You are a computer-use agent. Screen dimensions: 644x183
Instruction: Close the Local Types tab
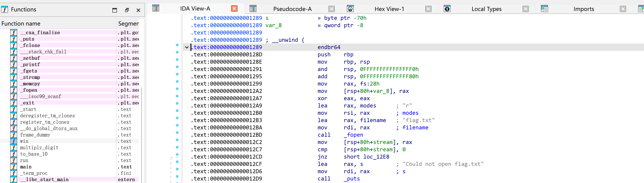[526, 9]
